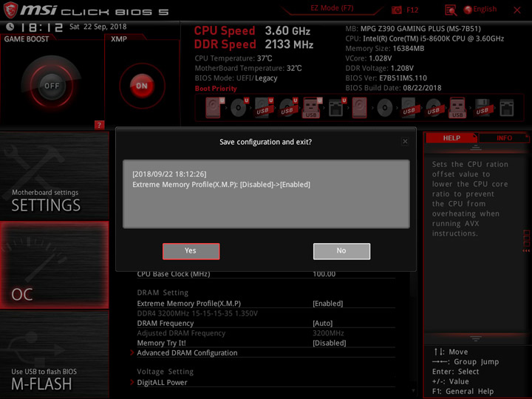Click the Boot Priority label
Screen dimensions: 532x399
click(x=216, y=89)
